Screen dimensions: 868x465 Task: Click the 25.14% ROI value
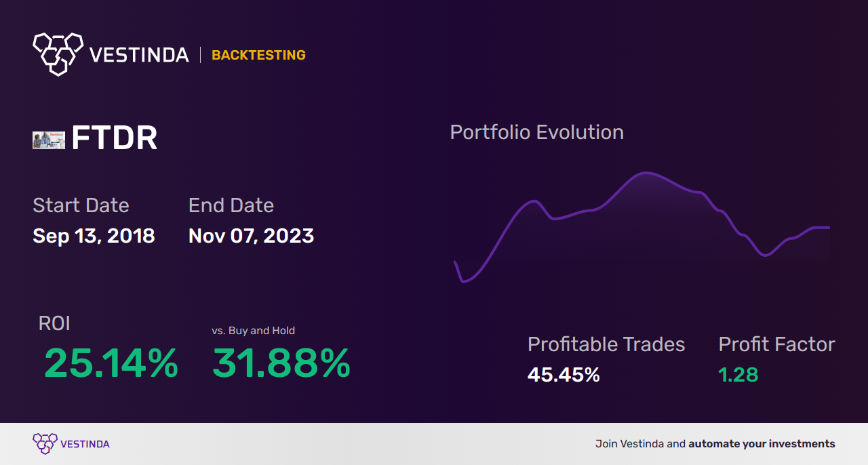(x=111, y=363)
